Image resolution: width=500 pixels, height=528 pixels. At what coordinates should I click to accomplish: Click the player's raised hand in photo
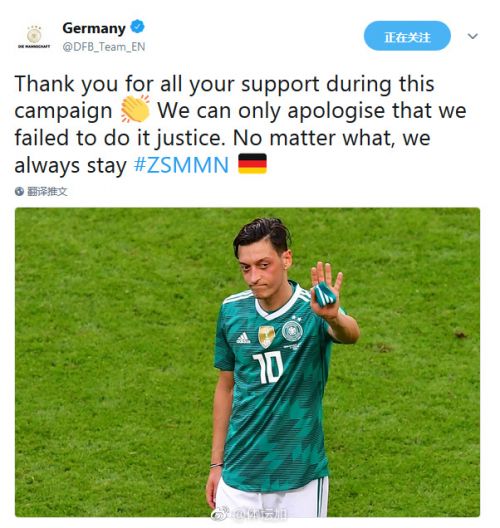(x=326, y=291)
